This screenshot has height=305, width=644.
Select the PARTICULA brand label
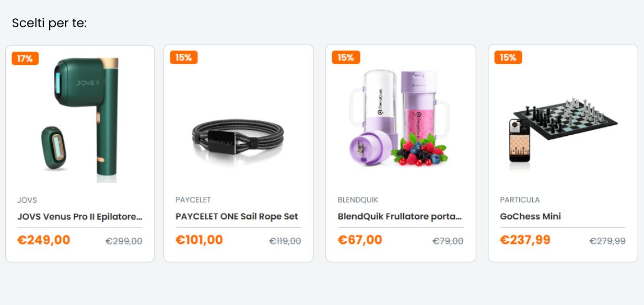(x=520, y=200)
